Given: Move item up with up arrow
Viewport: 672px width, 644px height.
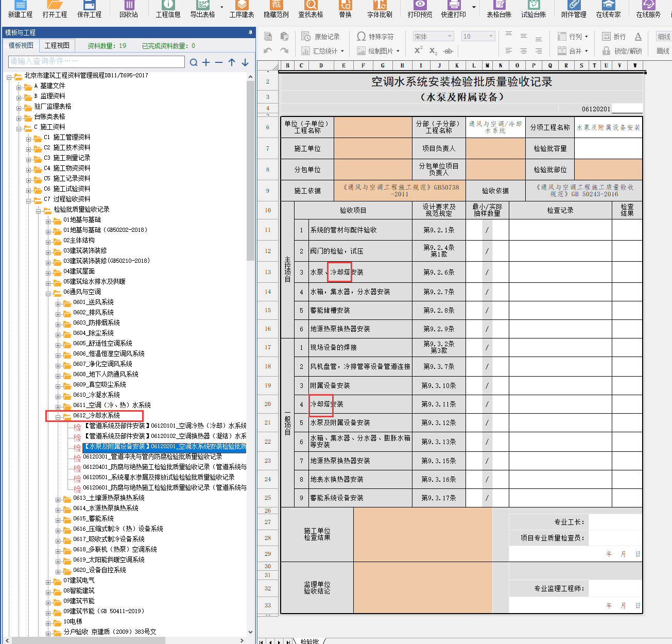Looking at the screenshot, I should click(232, 62).
